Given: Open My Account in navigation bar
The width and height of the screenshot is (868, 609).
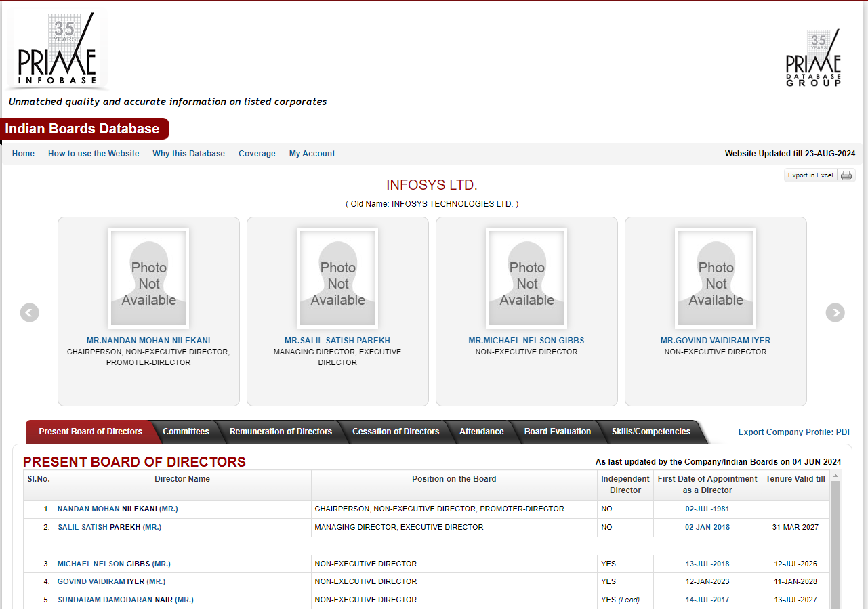Looking at the screenshot, I should (312, 154).
